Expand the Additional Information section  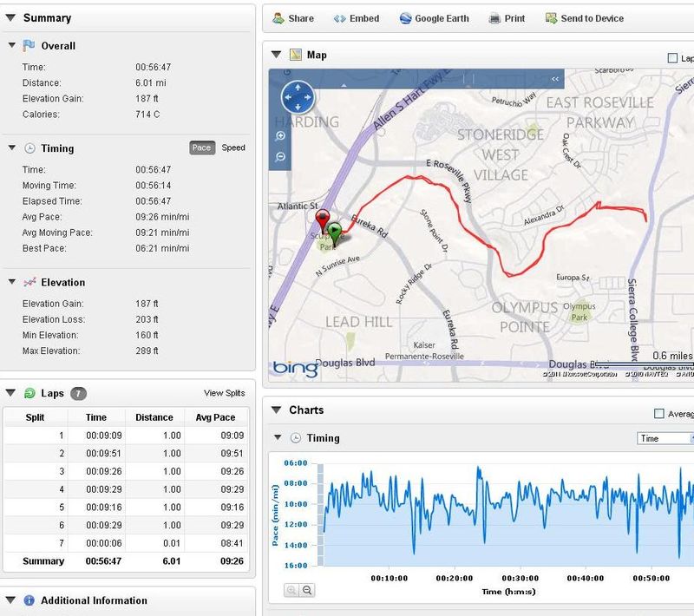pos(11,600)
